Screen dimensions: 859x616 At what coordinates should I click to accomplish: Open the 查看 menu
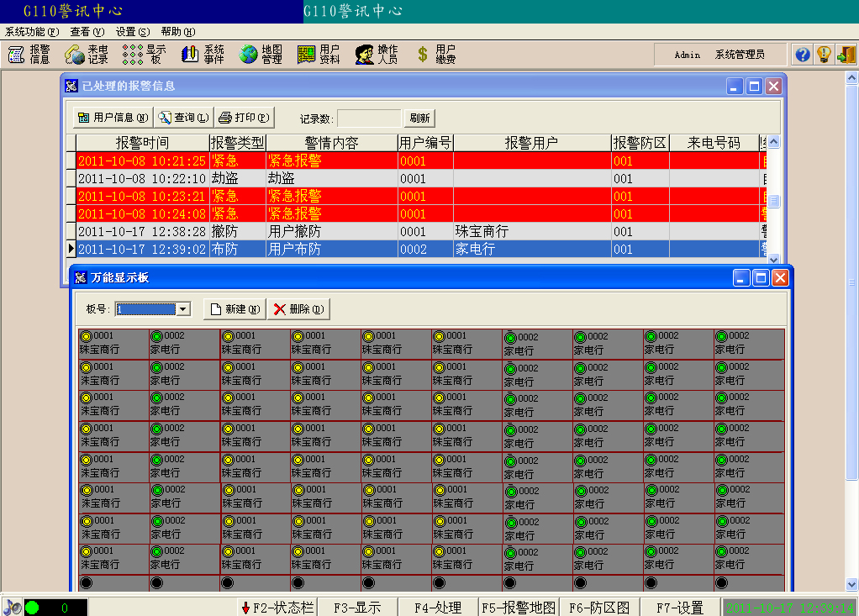tap(87, 32)
